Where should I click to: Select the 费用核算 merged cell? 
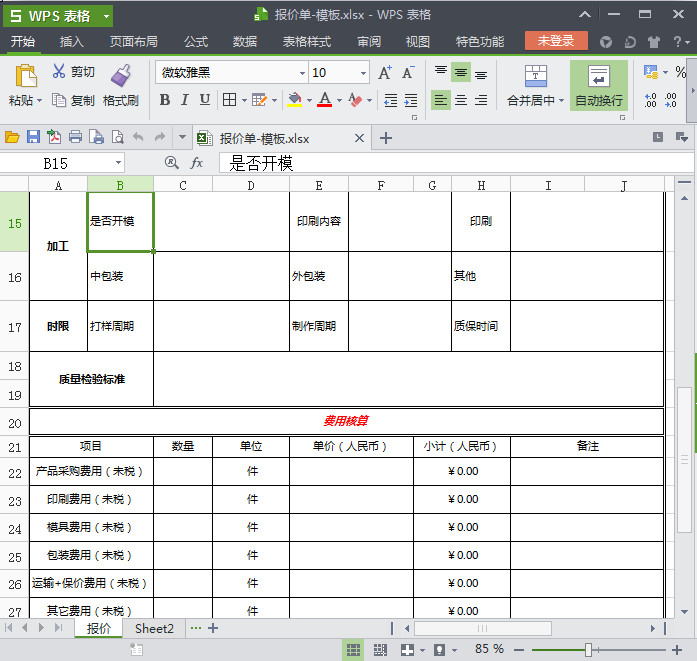coord(346,421)
